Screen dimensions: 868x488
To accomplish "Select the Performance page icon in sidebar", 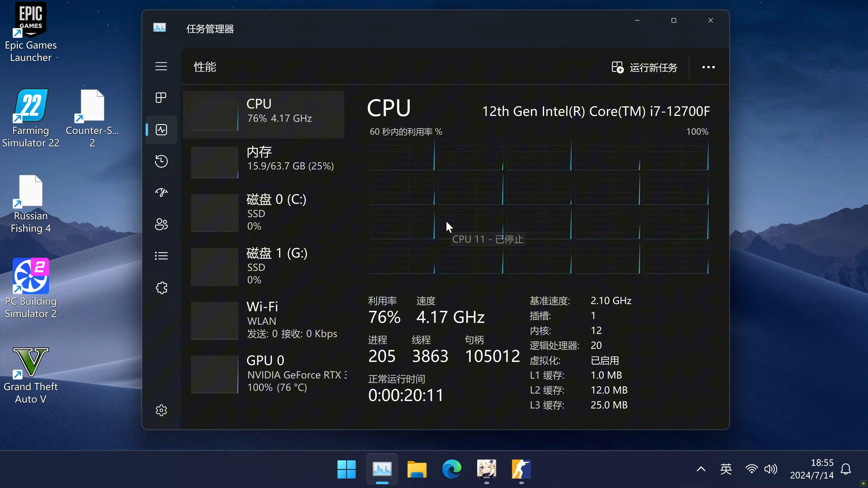I will 161,130.
